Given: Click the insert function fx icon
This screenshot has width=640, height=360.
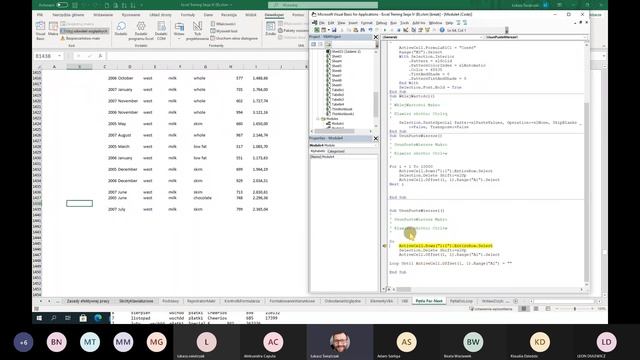Looking at the screenshot, I should (x=100, y=56).
